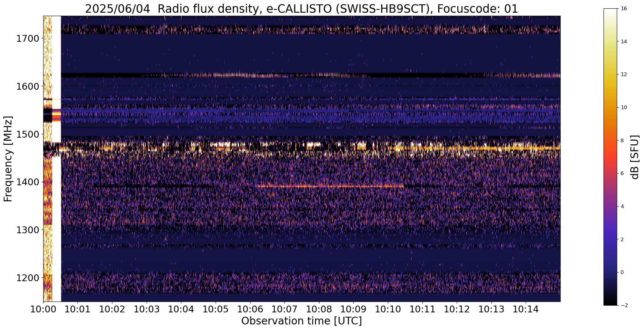This screenshot has height=330, width=644.
Task: Click the 10:07 time tick label
Action: pyautogui.click(x=284, y=309)
